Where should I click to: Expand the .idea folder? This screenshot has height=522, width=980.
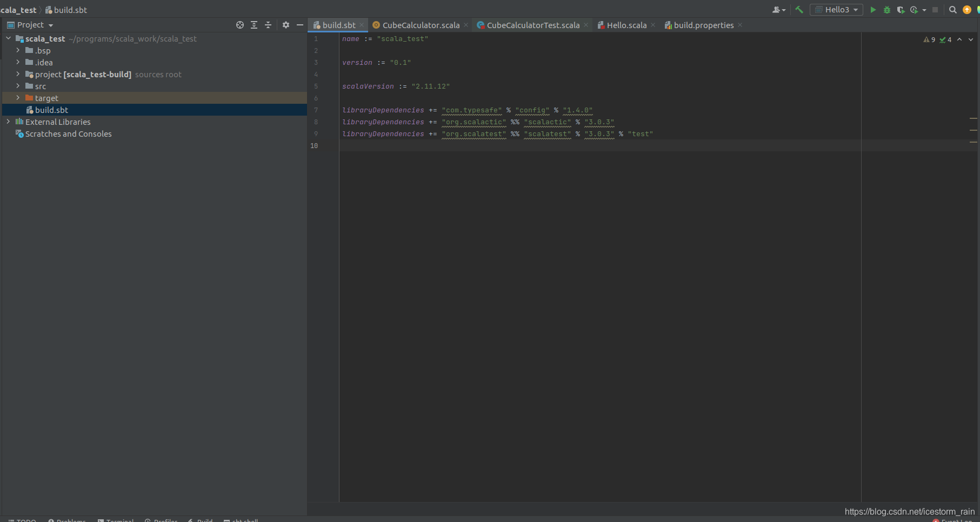18,62
